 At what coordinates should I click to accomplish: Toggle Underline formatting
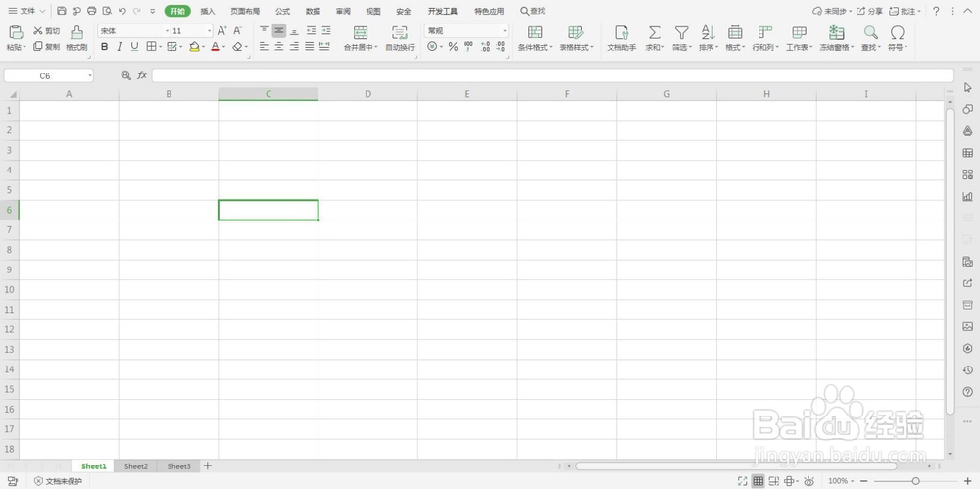click(134, 47)
